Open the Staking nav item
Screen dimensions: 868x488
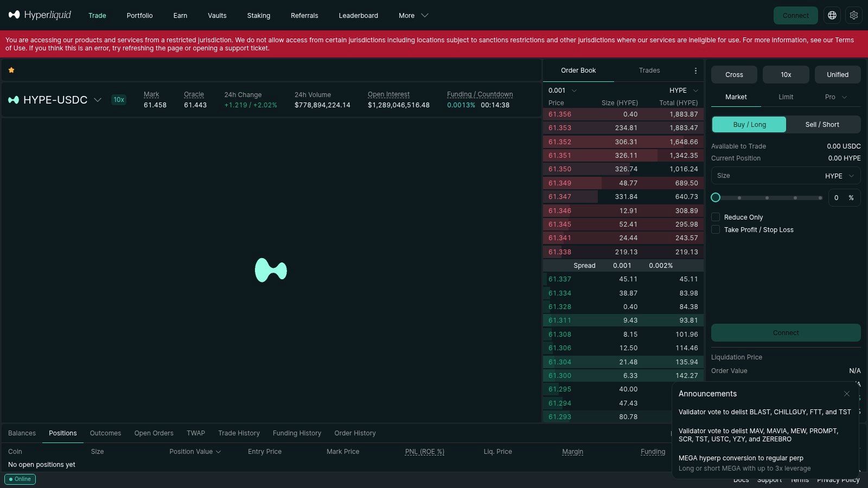click(259, 15)
